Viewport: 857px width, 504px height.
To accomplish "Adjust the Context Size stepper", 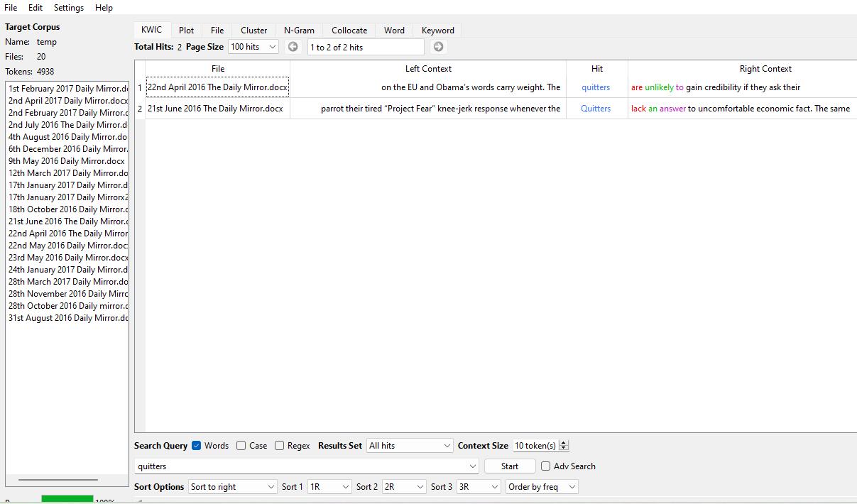I will pyautogui.click(x=564, y=446).
